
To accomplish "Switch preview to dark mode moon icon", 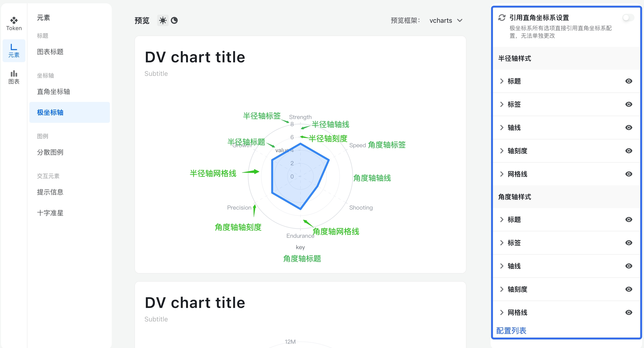I will click(x=174, y=20).
